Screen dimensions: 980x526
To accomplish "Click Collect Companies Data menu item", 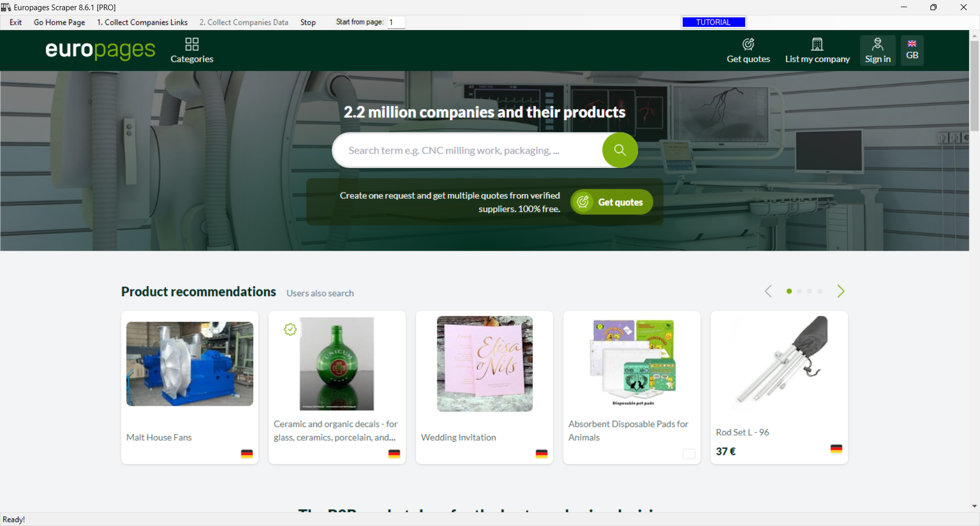I will (x=244, y=22).
